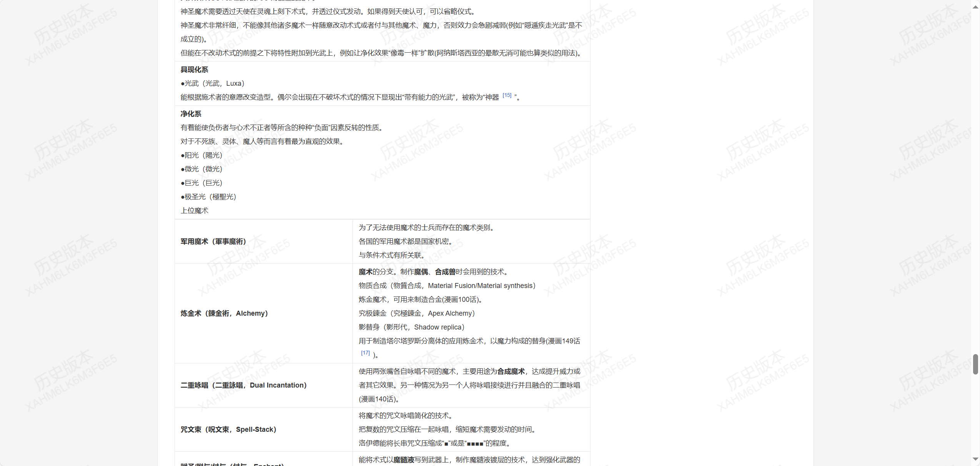This screenshot has height=466, width=980.
Task: Click 与条件术式有所关联 line
Action: click(x=392, y=255)
